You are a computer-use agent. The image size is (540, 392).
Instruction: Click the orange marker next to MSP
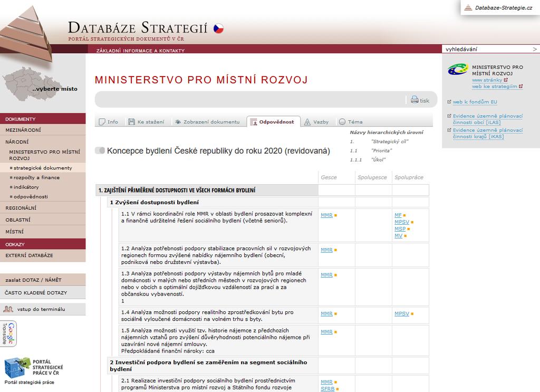coord(409,229)
